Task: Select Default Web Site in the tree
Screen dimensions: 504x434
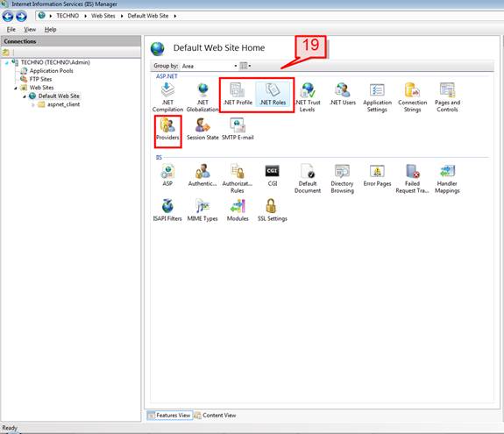Action: point(59,96)
